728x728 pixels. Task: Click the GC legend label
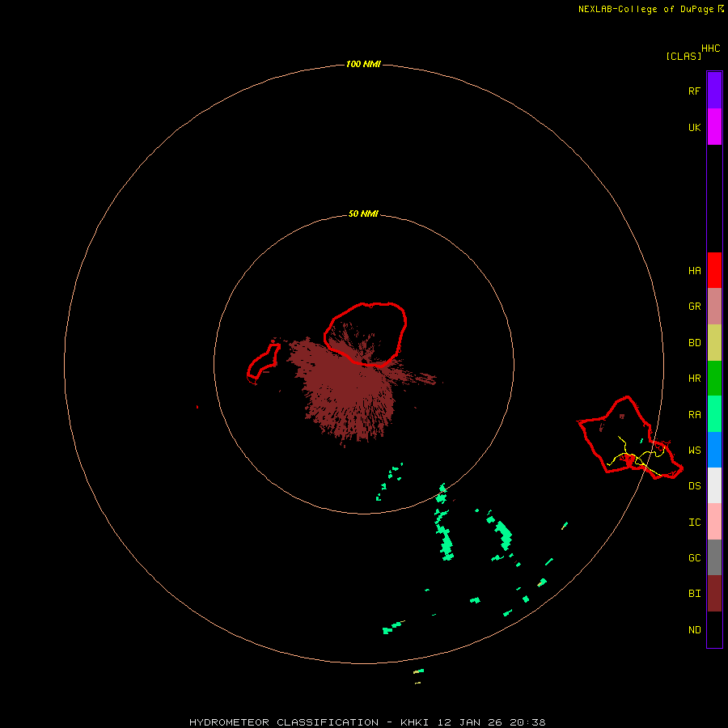(x=694, y=558)
